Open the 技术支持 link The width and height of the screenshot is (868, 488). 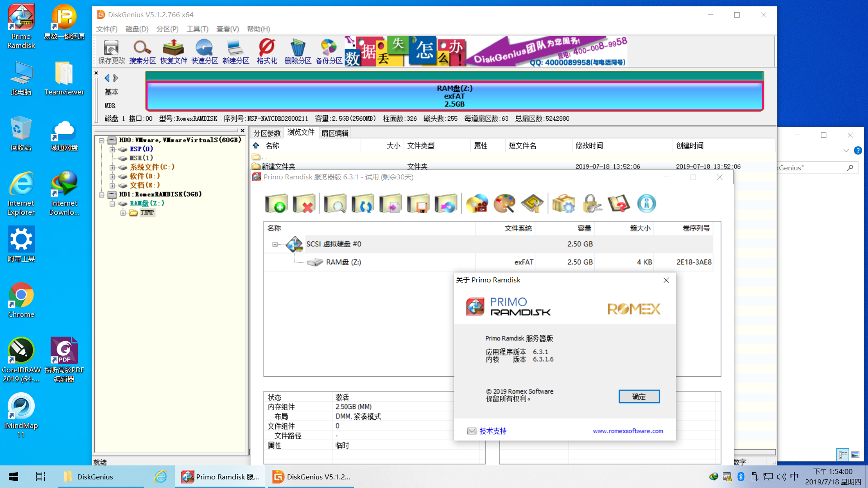click(x=493, y=431)
